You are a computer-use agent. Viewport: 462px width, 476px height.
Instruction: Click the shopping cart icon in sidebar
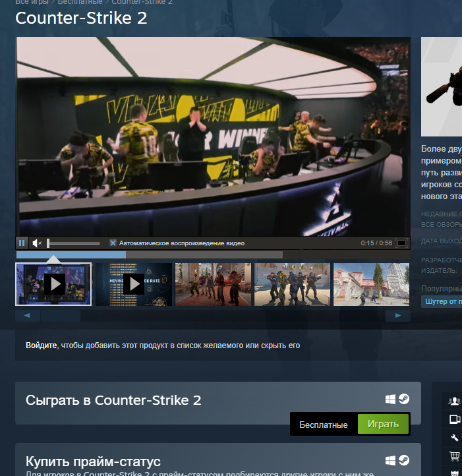454,456
